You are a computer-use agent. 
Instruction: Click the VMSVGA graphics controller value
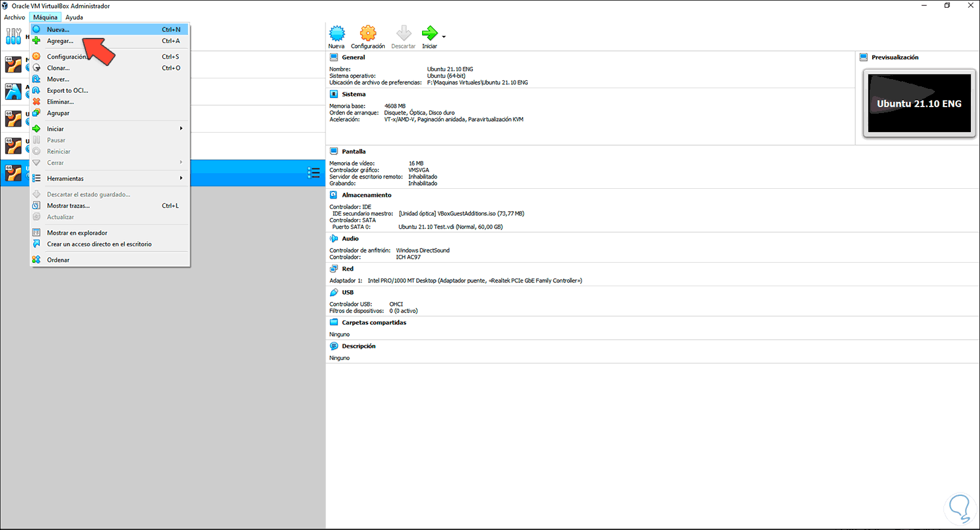tap(419, 170)
